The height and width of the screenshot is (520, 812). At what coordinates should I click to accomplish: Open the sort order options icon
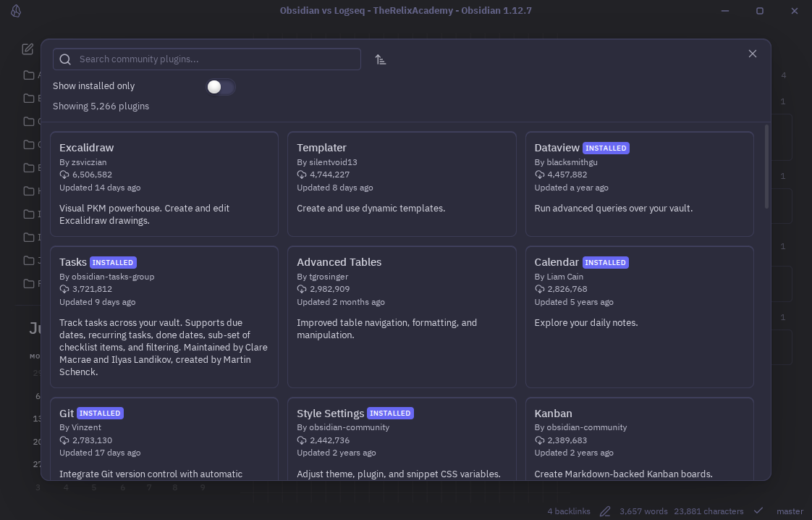381,59
